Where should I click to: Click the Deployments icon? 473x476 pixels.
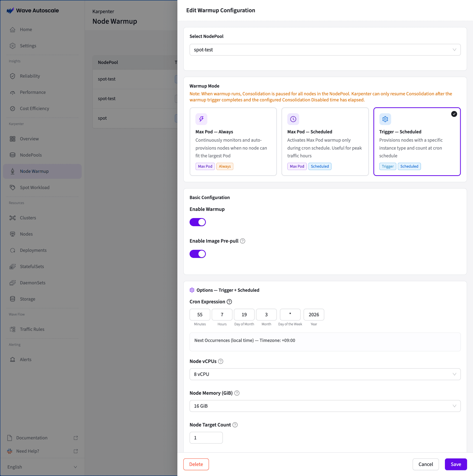click(13, 251)
